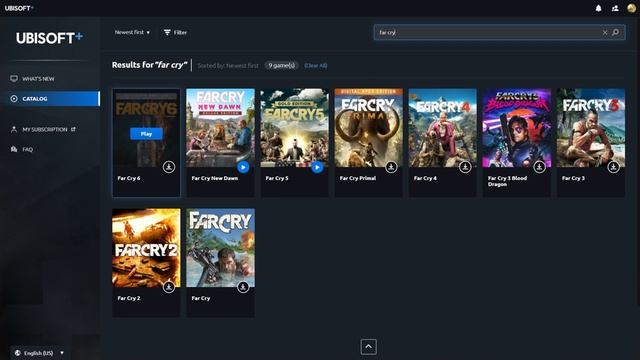
Task: Click the Catalog sidebar icon
Action: tap(14, 99)
